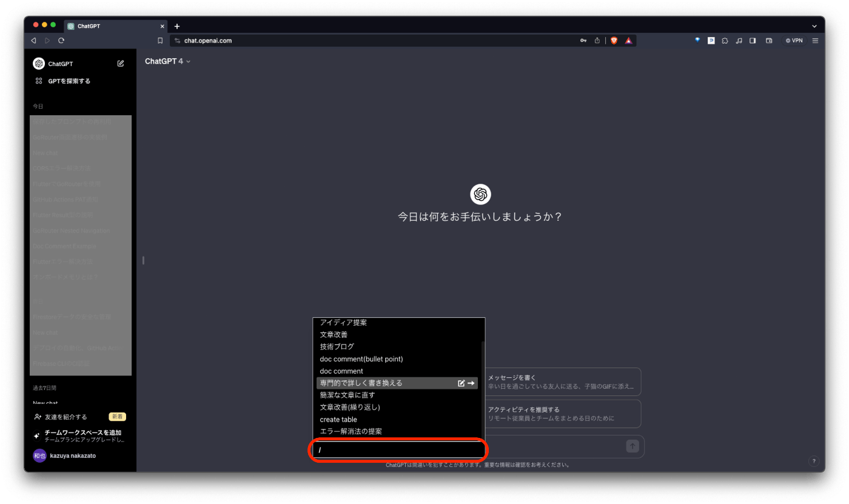Select the create table prompt
This screenshot has height=504, width=849.
pos(398,419)
